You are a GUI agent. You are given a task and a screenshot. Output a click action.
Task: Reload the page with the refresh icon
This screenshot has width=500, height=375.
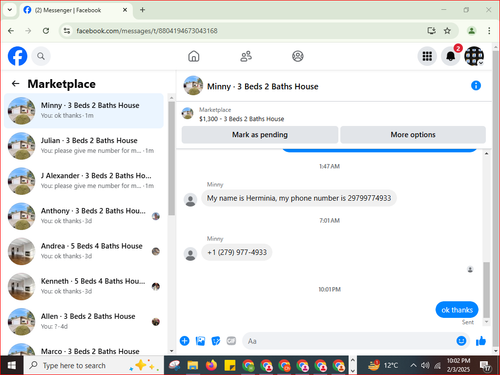point(46,31)
